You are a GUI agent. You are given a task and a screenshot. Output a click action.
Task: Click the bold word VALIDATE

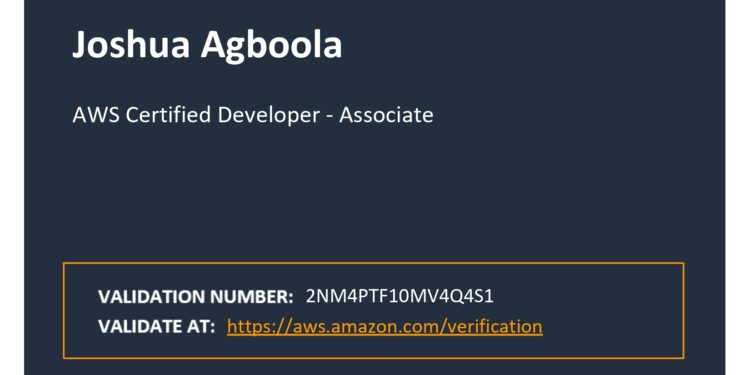coord(138,327)
